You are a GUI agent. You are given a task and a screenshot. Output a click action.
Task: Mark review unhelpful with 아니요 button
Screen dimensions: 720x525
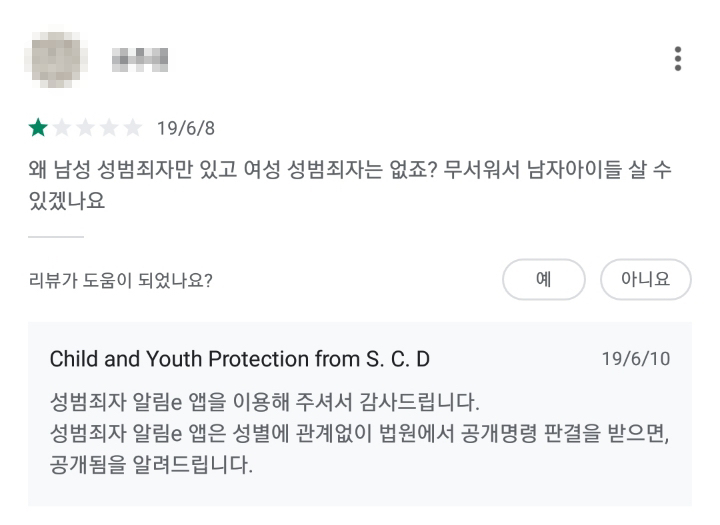coord(646,279)
